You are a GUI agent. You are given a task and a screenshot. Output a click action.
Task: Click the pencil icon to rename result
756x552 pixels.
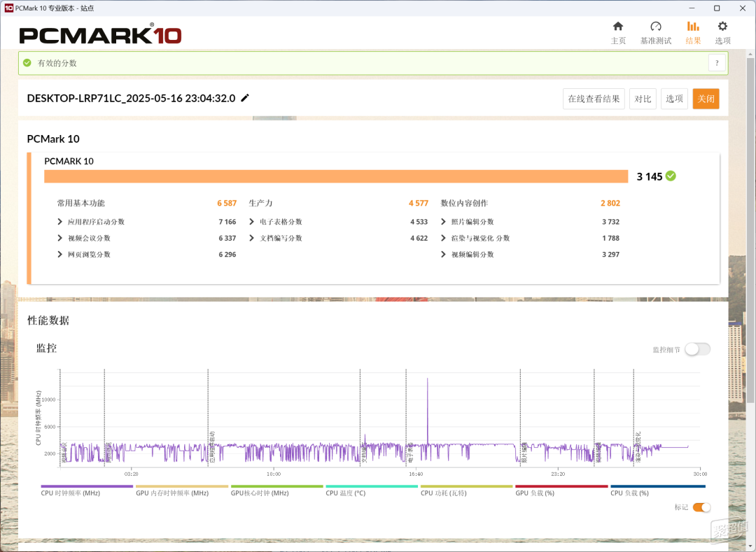tap(245, 98)
